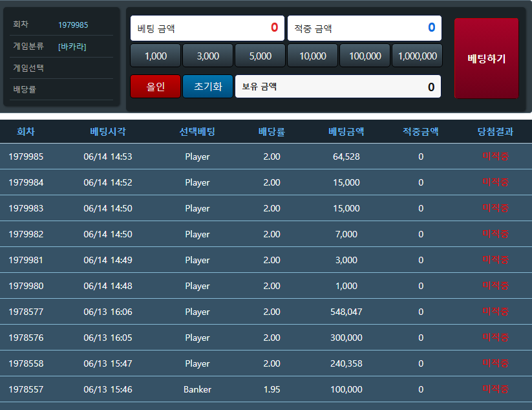532x410 pixels.
Task: Click the 베팅 금액 input field
Action: tap(207, 28)
